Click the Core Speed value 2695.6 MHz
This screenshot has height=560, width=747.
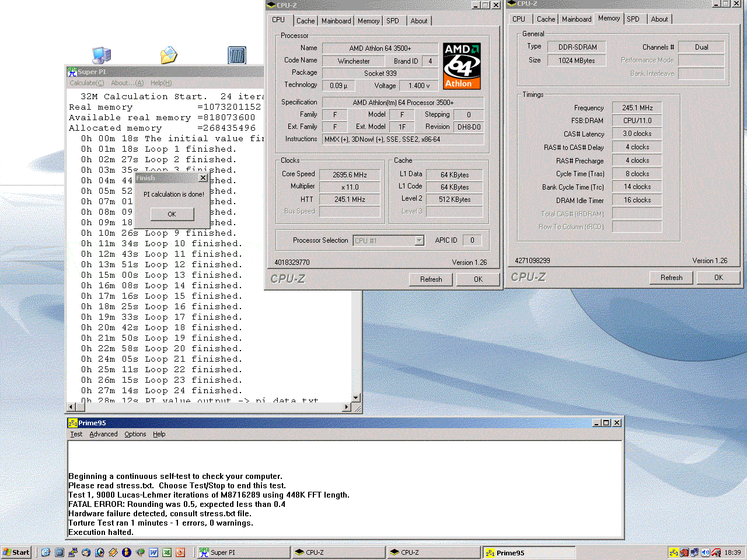click(x=350, y=174)
